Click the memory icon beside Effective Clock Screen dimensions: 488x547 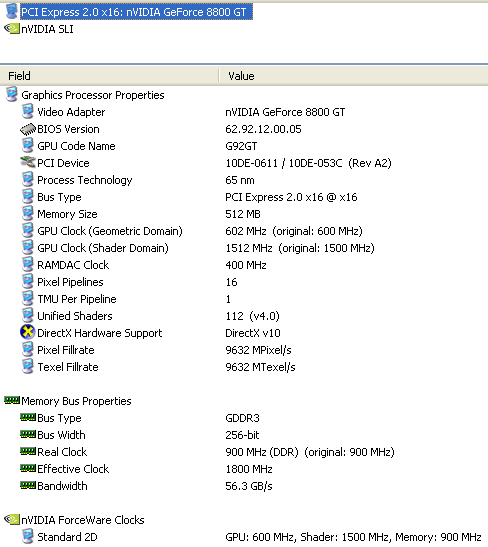(28, 468)
